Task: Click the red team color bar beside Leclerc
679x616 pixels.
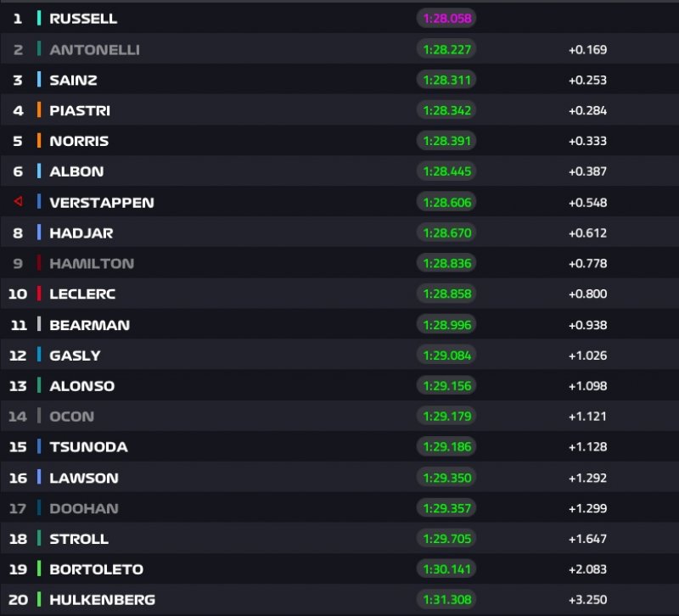Action: coord(39,294)
